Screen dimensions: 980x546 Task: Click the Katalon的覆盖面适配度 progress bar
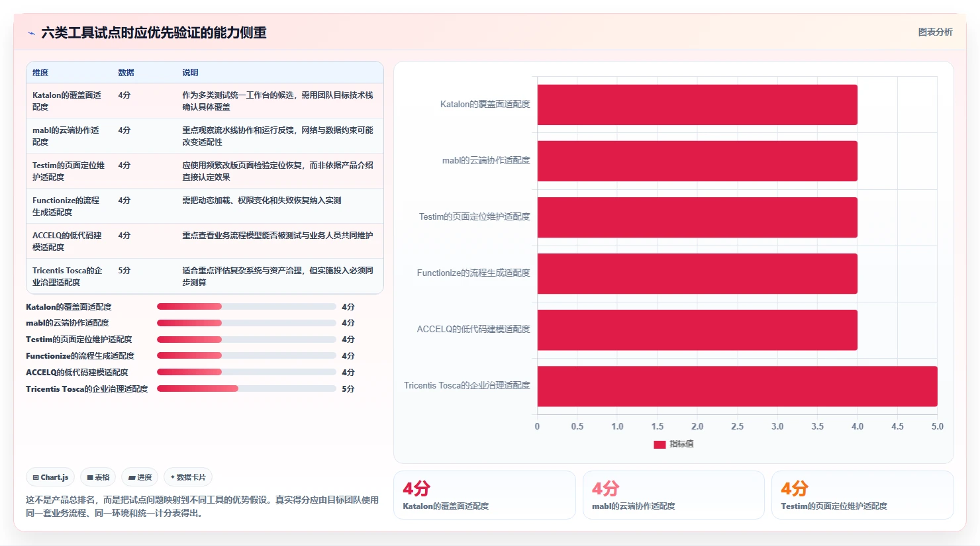coord(246,306)
